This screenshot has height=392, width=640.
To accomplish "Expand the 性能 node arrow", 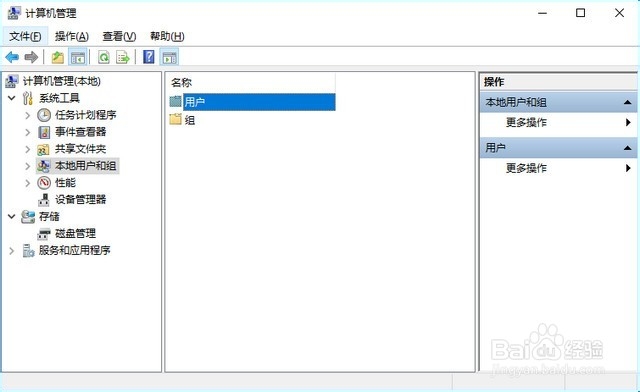I will coord(27,183).
